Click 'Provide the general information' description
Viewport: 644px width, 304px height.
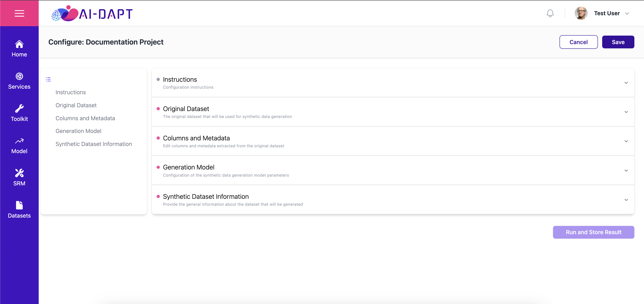coord(233,204)
